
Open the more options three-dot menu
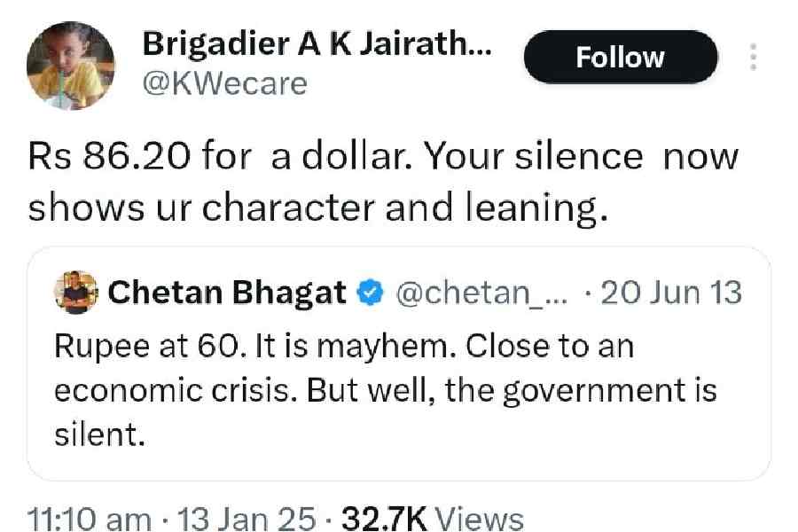[753, 59]
